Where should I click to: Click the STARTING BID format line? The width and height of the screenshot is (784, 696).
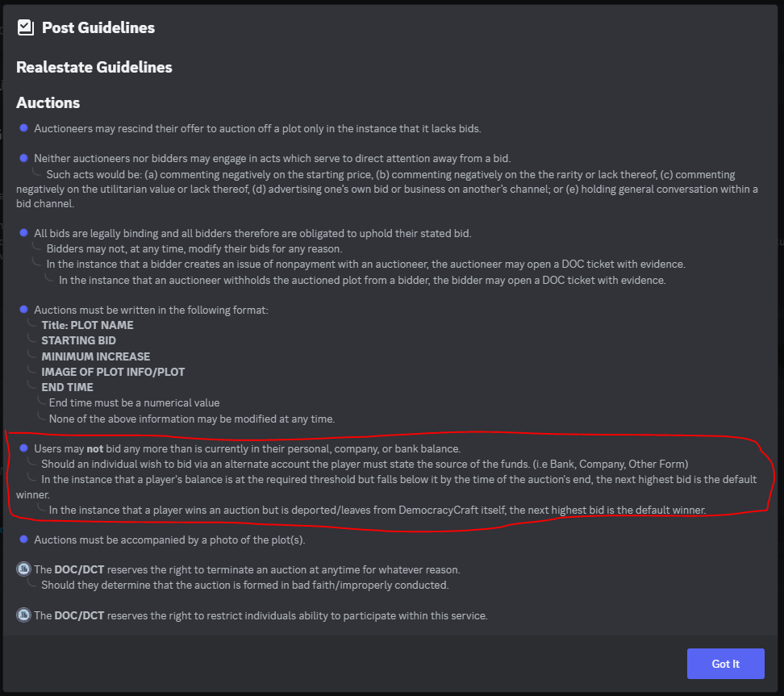(x=78, y=340)
